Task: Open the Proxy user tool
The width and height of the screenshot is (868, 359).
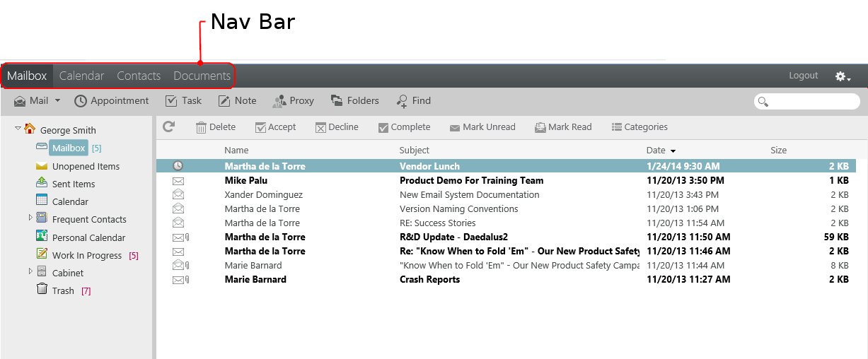Action: 294,101
